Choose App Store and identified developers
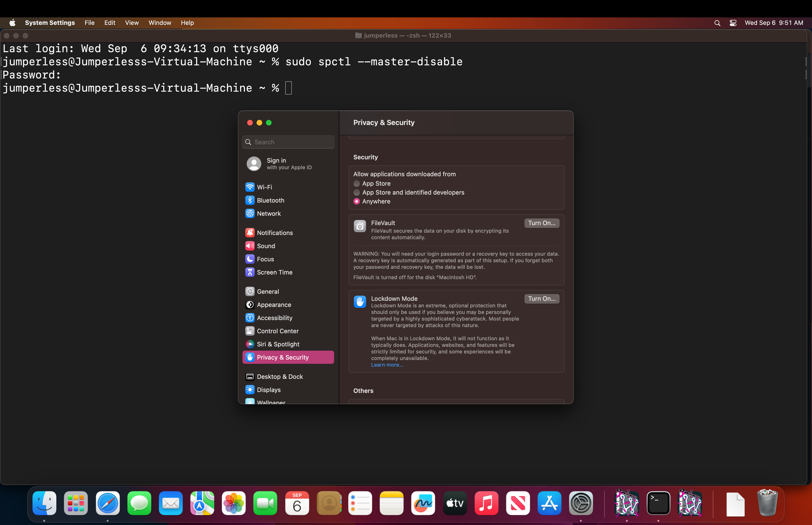Screen dimensions: 812x525 357,193
